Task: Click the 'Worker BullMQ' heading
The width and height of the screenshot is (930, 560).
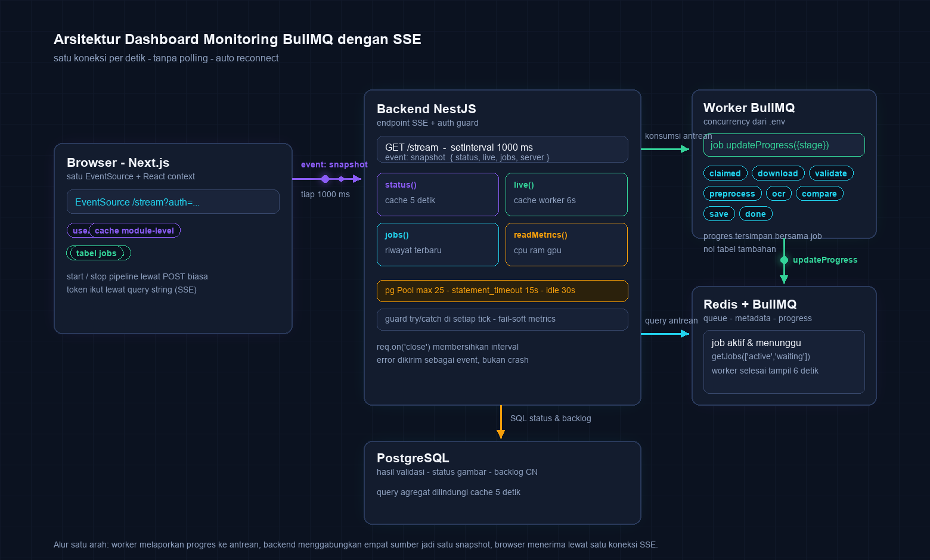Action: coord(749,108)
